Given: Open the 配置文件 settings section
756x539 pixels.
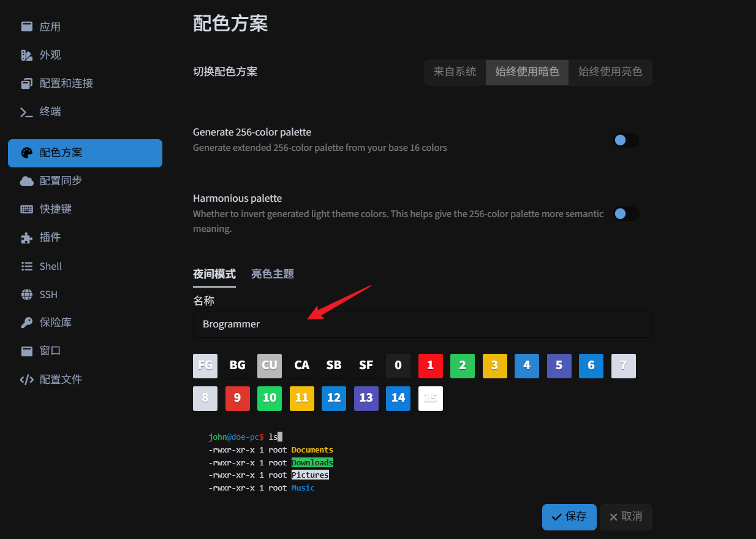Looking at the screenshot, I should 85,379.
